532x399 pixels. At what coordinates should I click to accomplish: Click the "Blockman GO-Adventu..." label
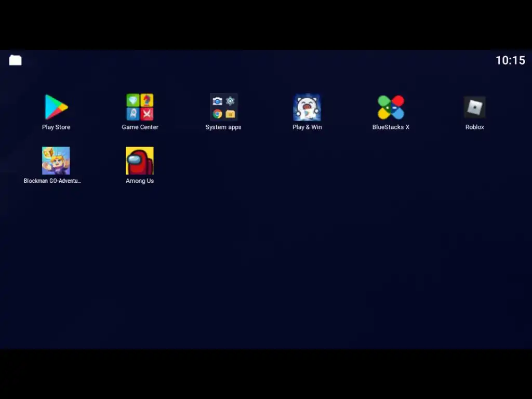pos(52,181)
